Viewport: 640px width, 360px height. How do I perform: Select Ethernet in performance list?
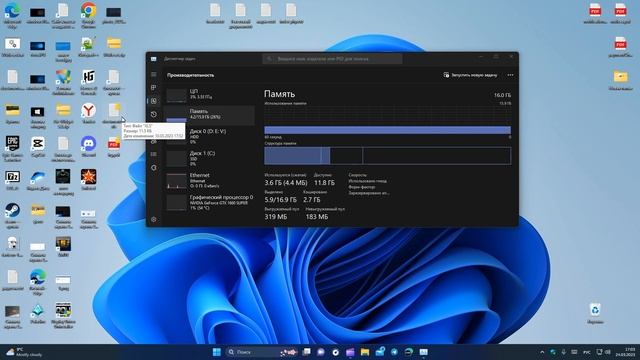pyautogui.click(x=210, y=180)
